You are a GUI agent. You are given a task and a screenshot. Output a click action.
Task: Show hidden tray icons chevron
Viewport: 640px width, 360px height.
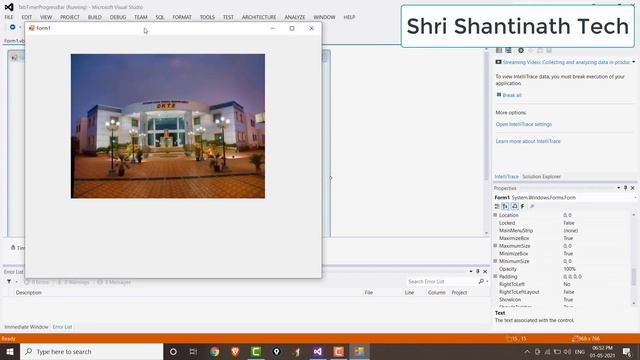pos(527,352)
